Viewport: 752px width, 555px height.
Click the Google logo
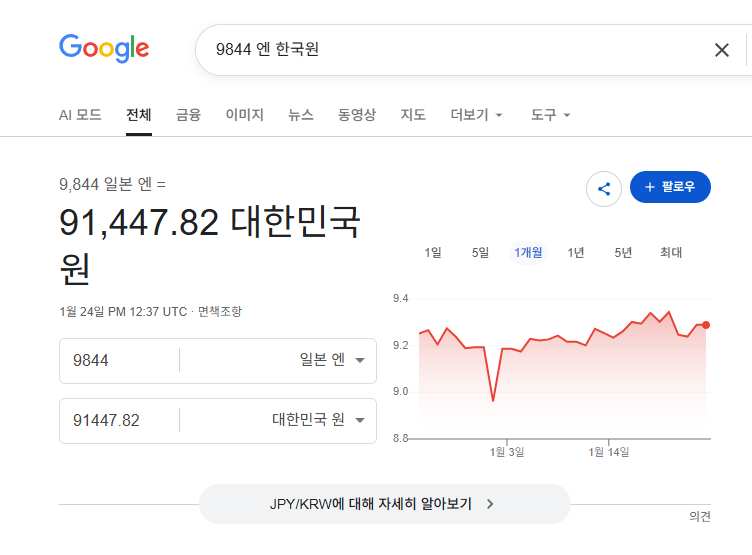[x=104, y=48]
